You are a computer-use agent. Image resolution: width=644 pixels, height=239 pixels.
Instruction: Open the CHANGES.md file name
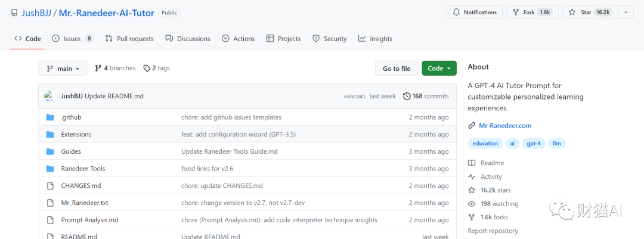[x=81, y=185]
